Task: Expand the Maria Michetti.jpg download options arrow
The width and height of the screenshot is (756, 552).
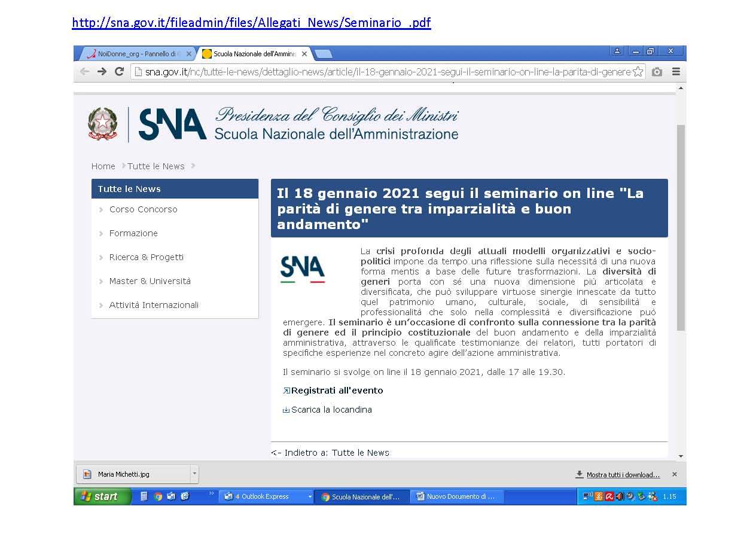Action: (x=194, y=474)
